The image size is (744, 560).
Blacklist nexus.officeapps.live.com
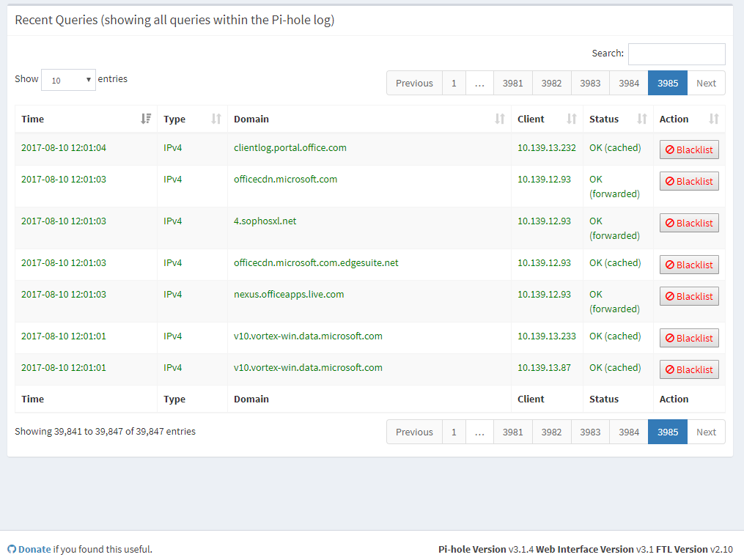point(688,296)
